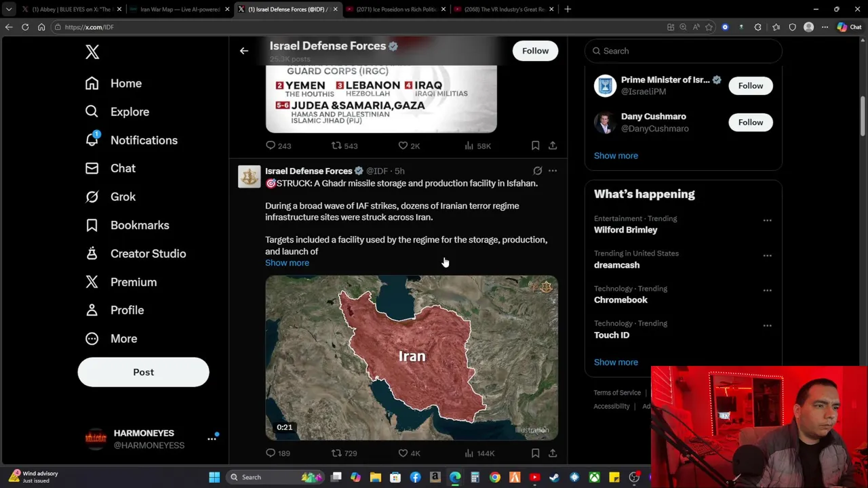Image resolution: width=868 pixels, height=488 pixels.
Task: Bookmark the post with 58K views
Action: click(535, 146)
